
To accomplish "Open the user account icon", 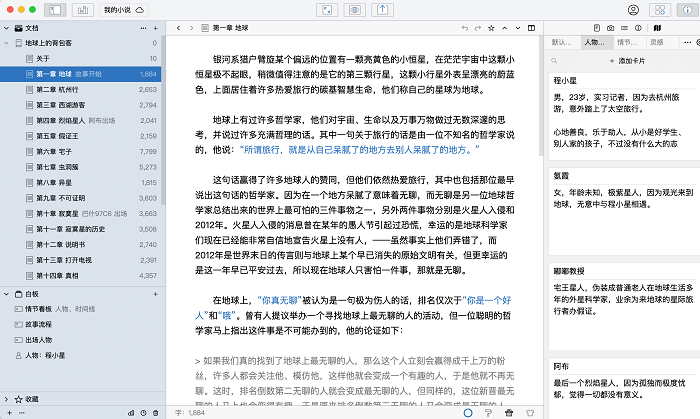I will tap(633, 9).
